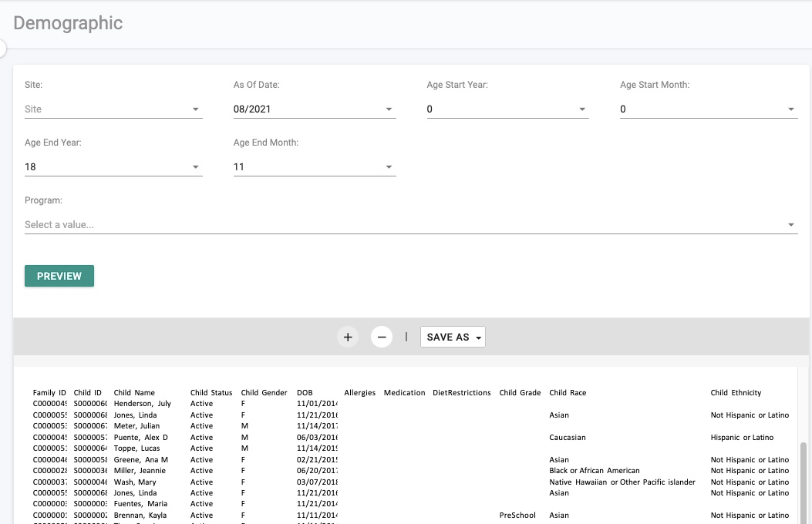Click the name Fuentes, Maria
The width and height of the screenshot is (812, 524).
coord(140,503)
